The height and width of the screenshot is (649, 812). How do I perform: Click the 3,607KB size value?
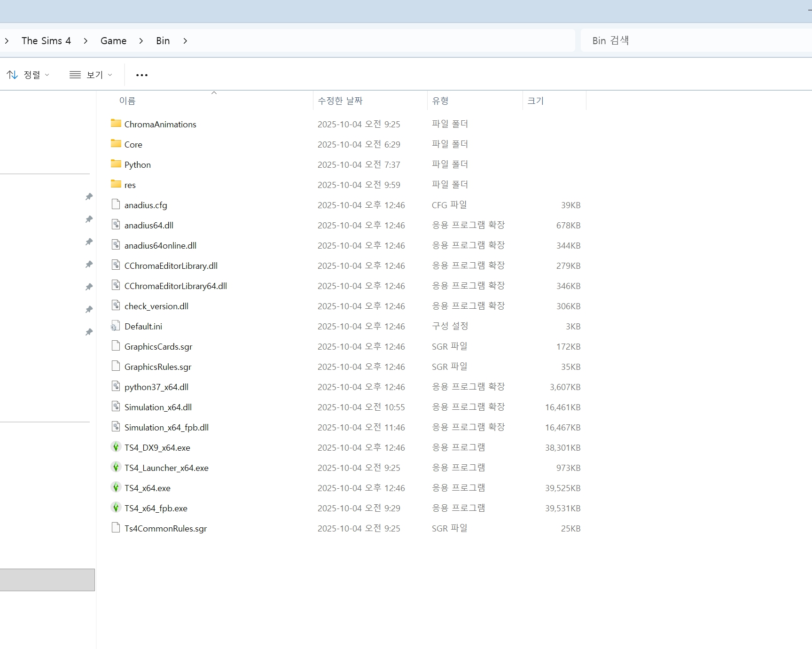coord(565,387)
